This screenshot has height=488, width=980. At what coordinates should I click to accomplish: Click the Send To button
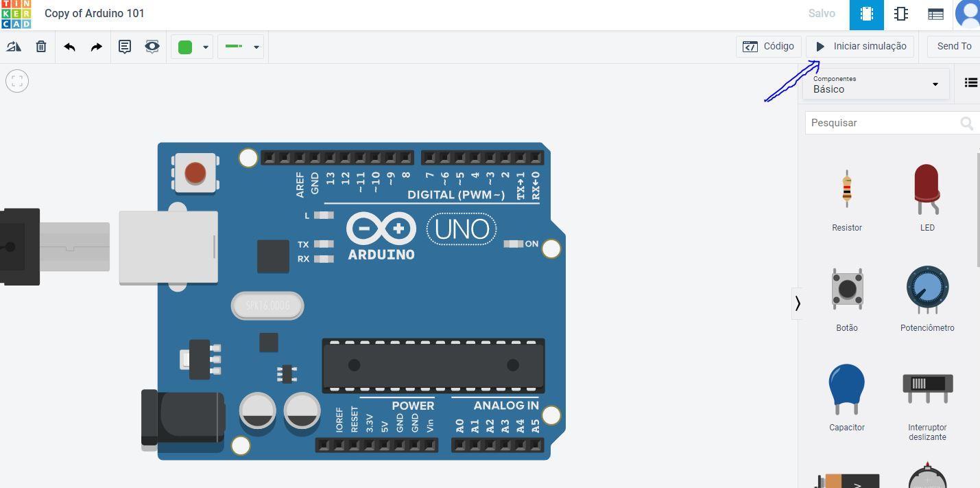954,46
